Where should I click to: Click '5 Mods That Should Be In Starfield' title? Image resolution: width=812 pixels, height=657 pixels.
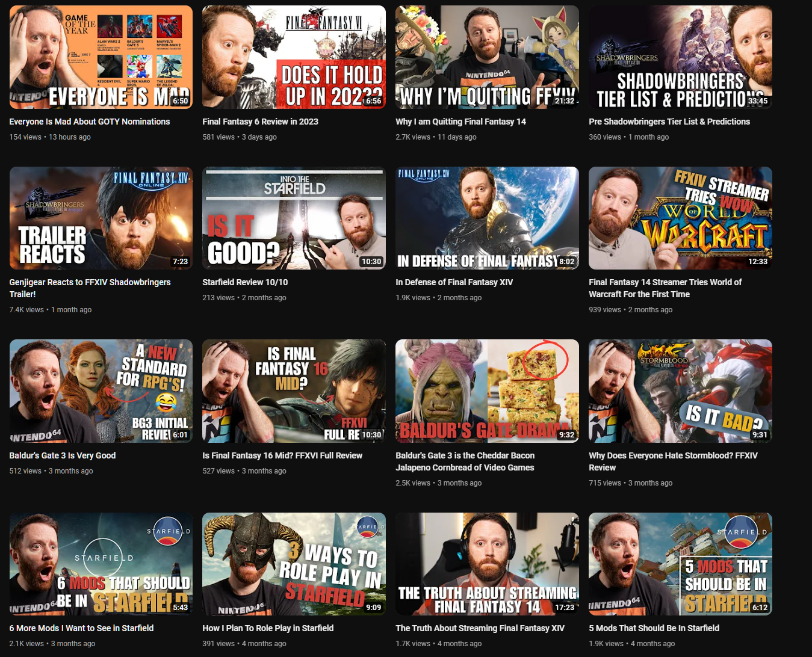pos(654,628)
